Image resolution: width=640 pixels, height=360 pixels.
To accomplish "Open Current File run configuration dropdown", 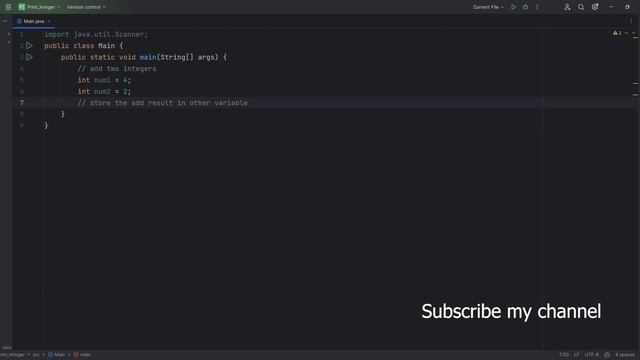I will pyautogui.click(x=488, y=7).
